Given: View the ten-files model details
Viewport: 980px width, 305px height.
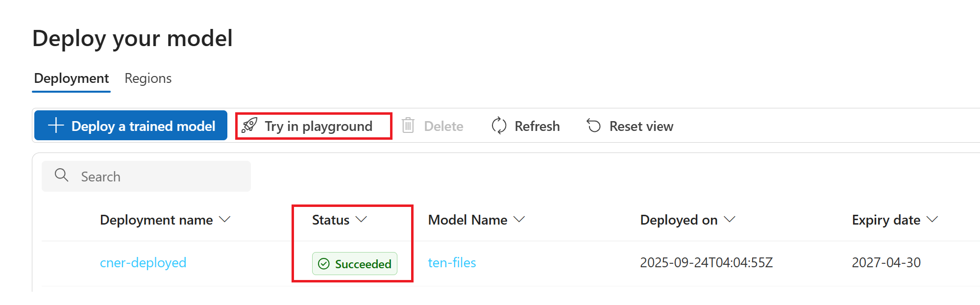Looking at the screenshot, I should point(451,263).
